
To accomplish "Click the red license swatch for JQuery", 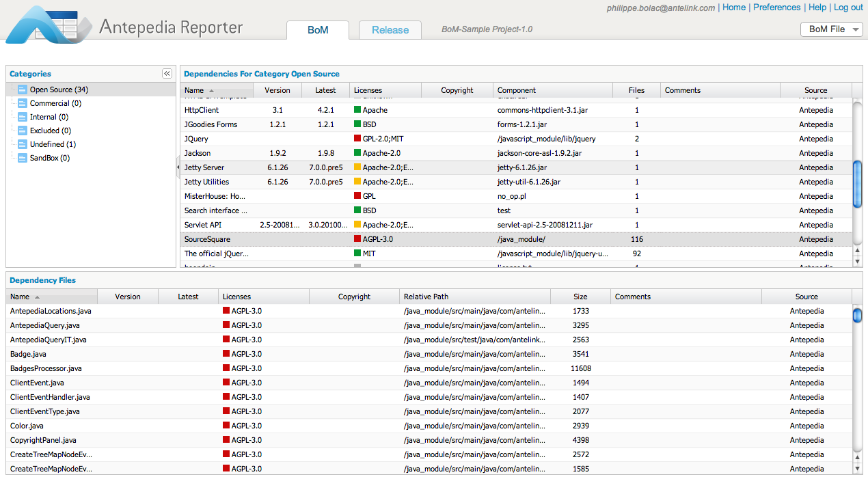I will point(357,139).
